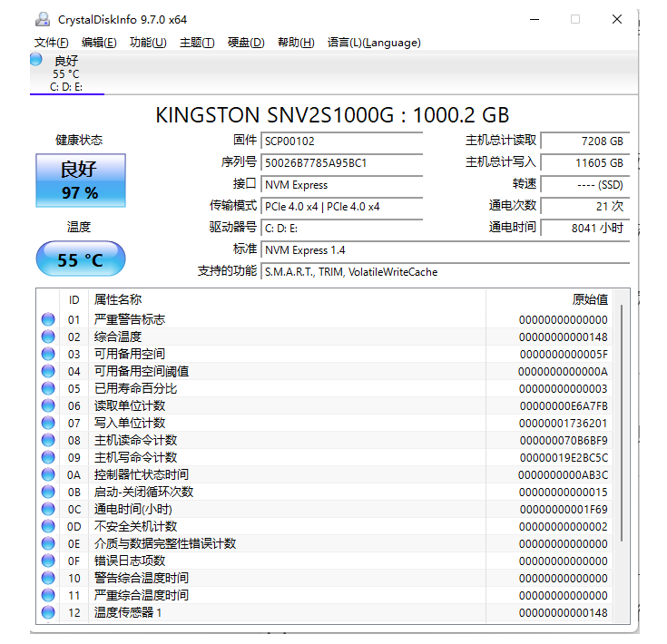Click status orb for attribute 12 温度传感器 1

pyautogui.click(x=48, y=612)
